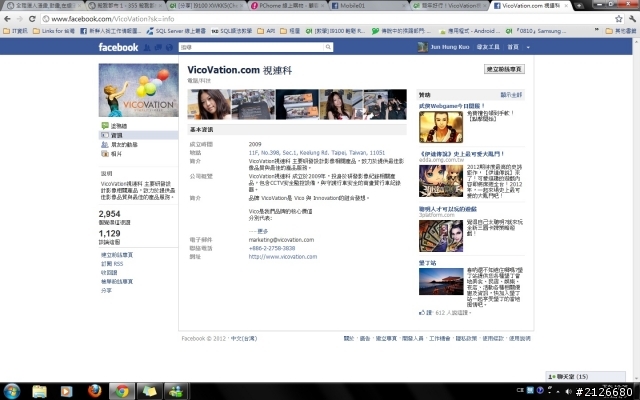
Task: Launch Windows Explorer from the taskbar
Action: (40, 391)
